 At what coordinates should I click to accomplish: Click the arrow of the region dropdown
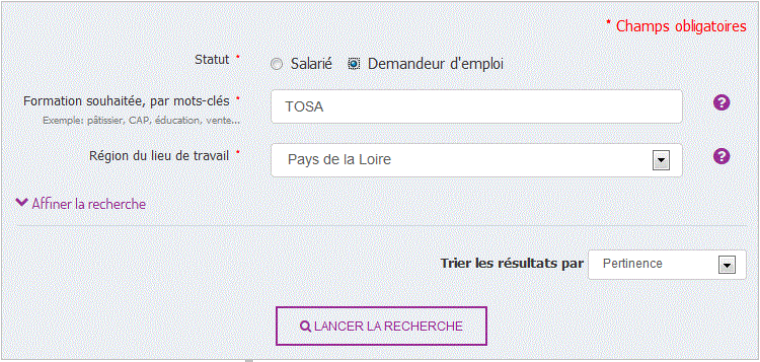click(x=661, y=160)
